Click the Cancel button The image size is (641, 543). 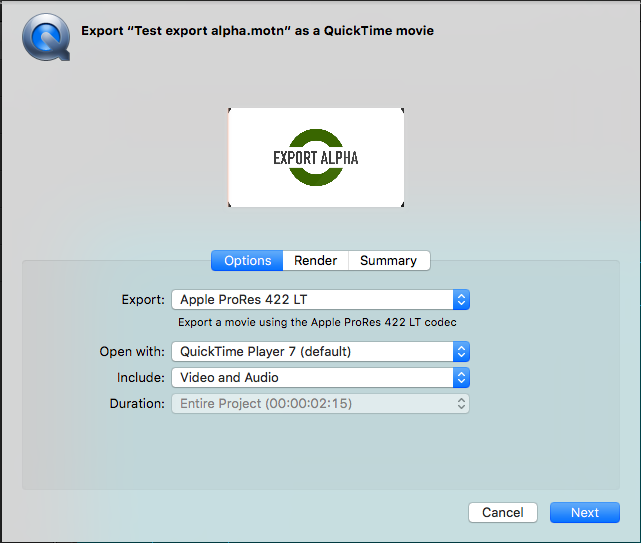click(x=503, y=512)
